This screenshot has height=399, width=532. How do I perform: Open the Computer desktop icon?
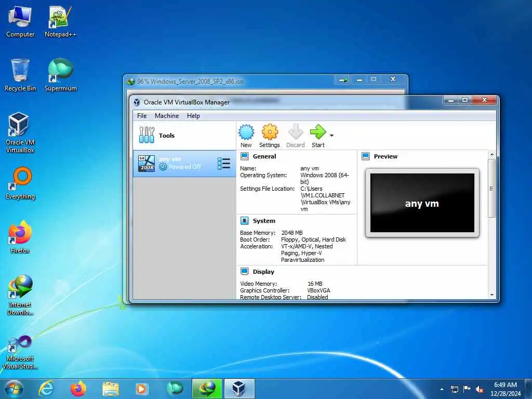[x=20, y=22]
